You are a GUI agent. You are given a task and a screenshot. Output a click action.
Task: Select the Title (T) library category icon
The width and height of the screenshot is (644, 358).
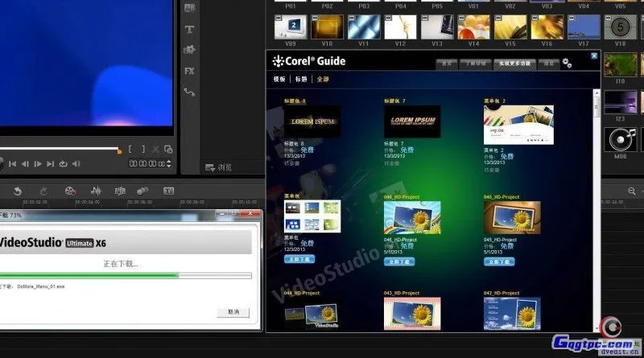[189, 29]
